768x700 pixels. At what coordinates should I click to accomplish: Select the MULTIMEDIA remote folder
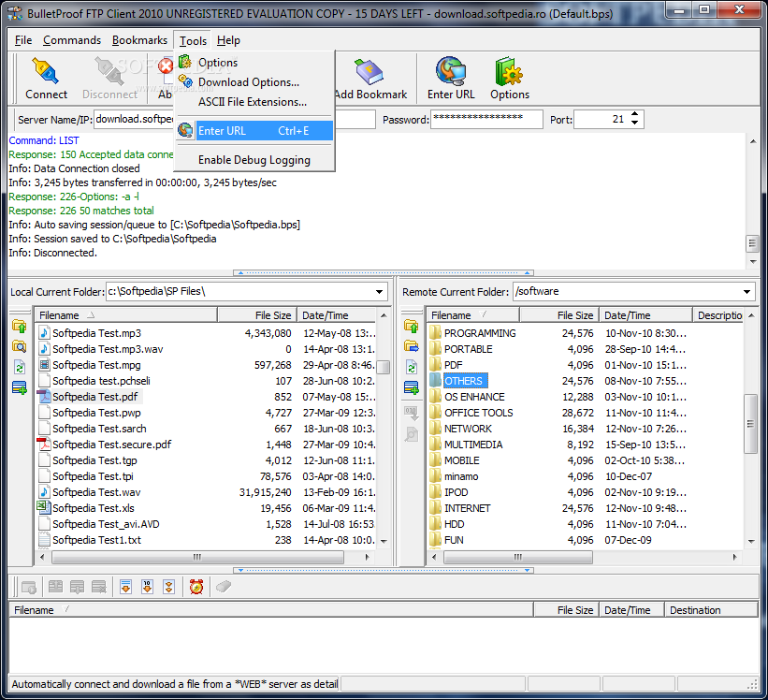click(x=473, y=445)
